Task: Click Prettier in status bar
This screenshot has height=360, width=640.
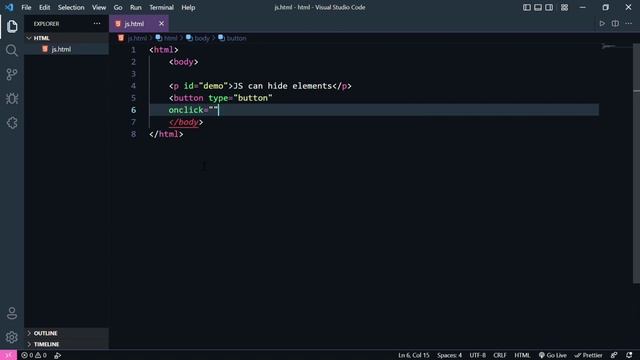Action: coord(588,355)
